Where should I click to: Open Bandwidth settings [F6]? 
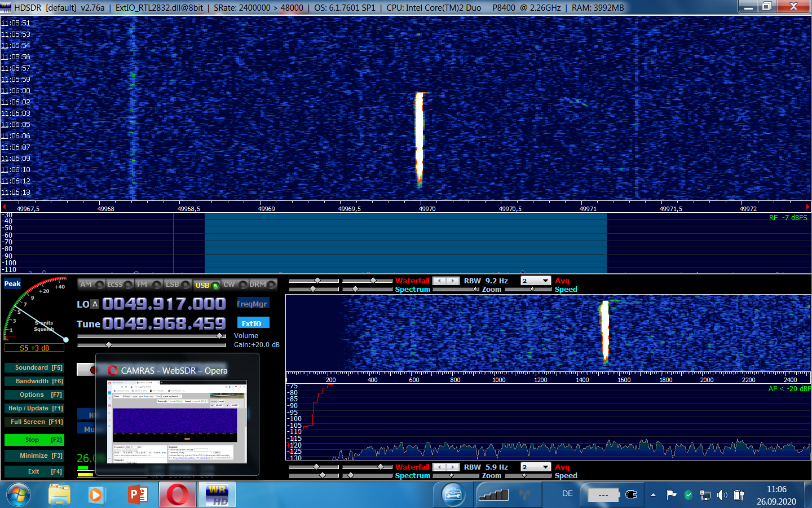[34, 381]
